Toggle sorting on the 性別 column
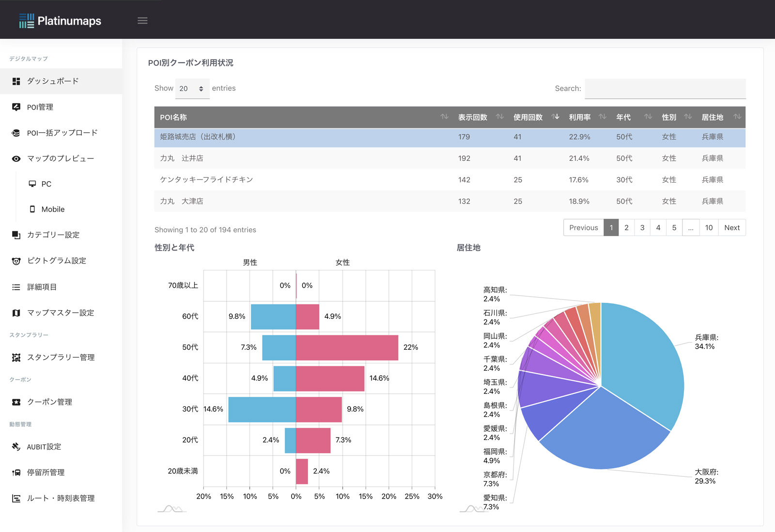This screenshot has height=532, width=775. coord(687,117)
